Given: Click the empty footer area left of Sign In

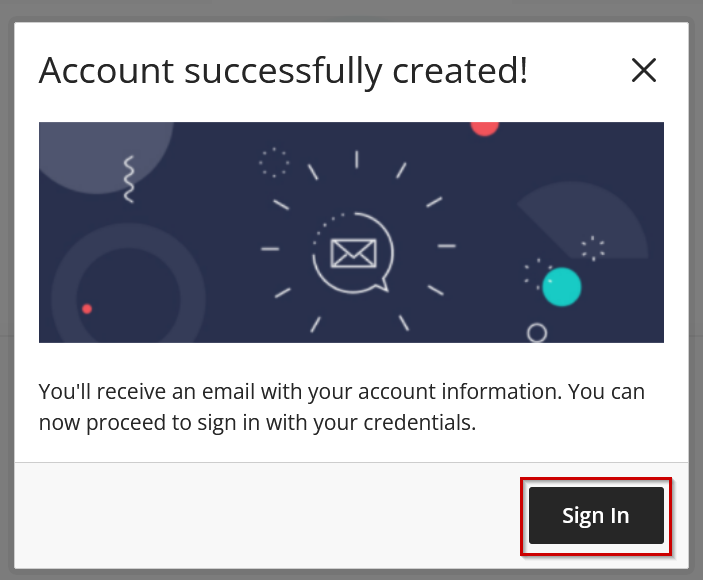Looking at the screenshot, I should (270, 515).
